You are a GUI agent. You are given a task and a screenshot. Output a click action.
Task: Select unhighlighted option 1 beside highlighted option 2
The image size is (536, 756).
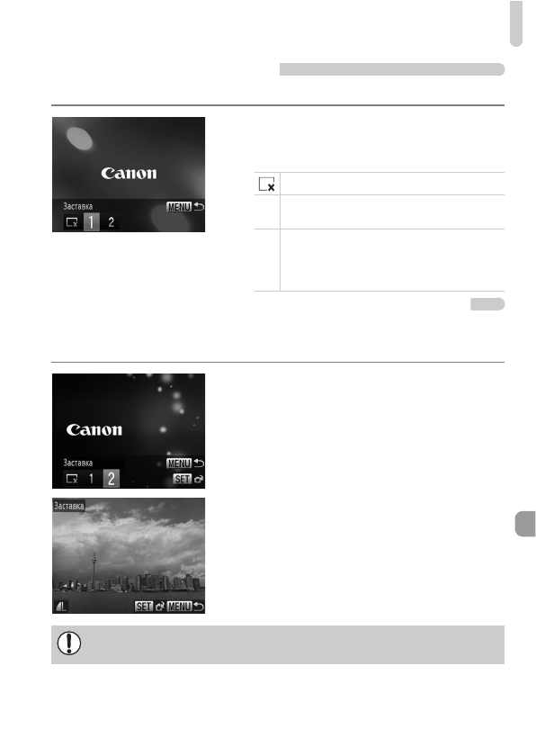[92, 479]
